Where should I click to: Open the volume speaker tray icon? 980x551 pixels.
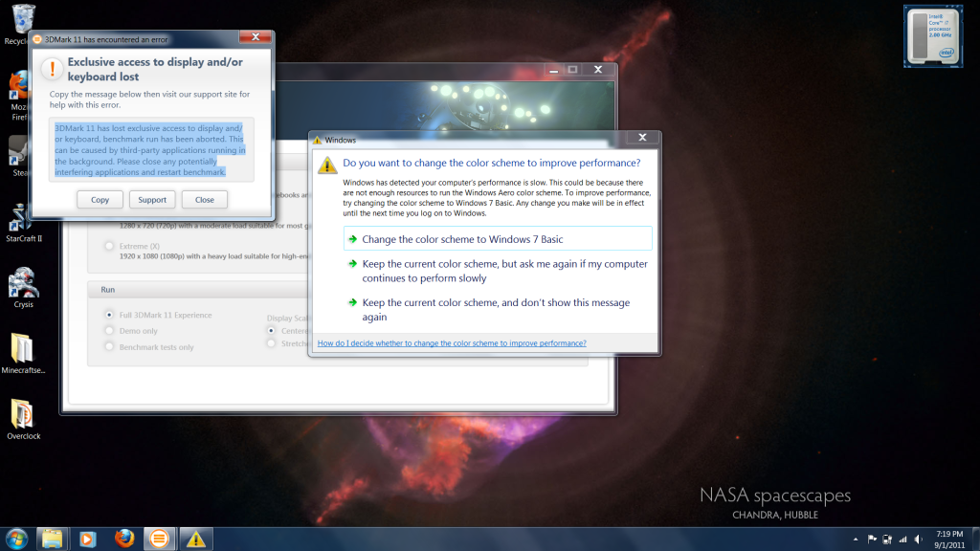pyautogui.click(x=918, y=540)
